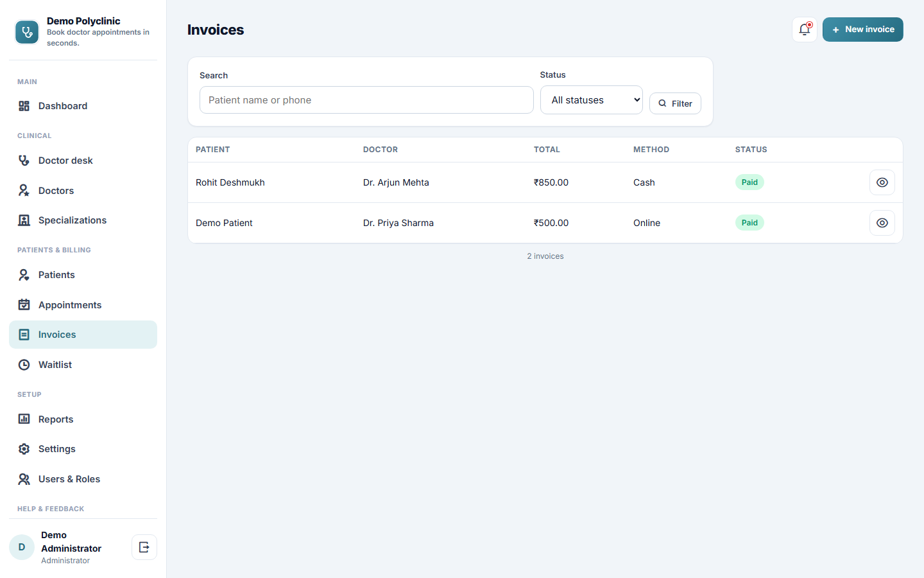Click the Invoices document icon
Viewport: 924px width, 578px height.
pyautogui.click(x=24, y=335)
